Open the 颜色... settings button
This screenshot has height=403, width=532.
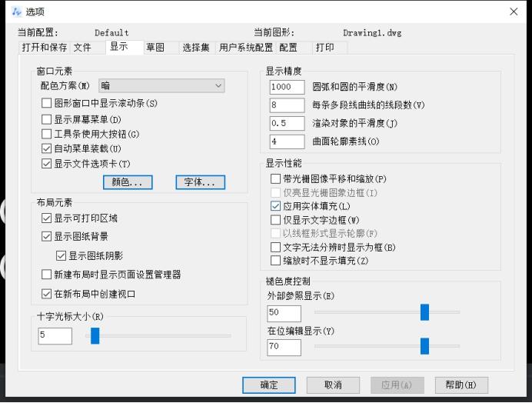tap(128, 182)
